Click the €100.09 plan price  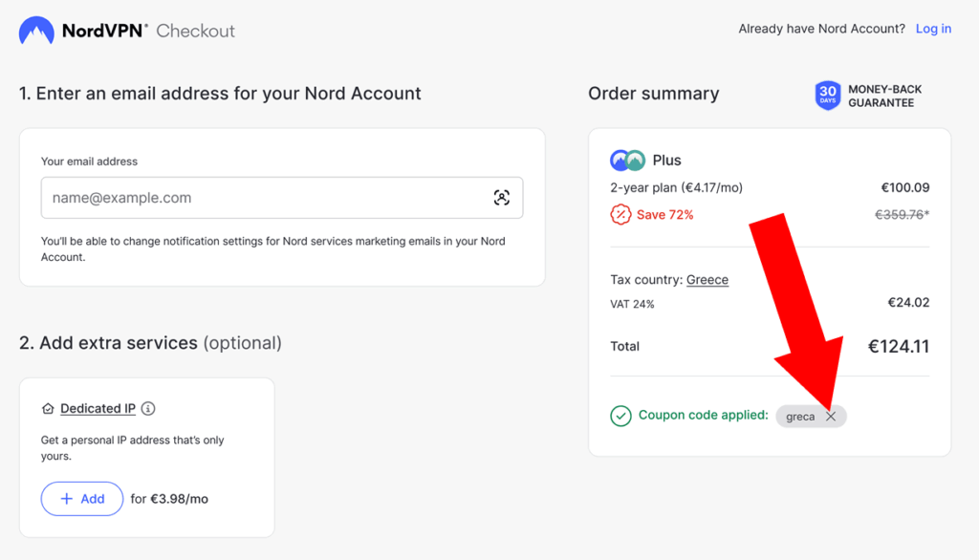[x=905, y=188]
